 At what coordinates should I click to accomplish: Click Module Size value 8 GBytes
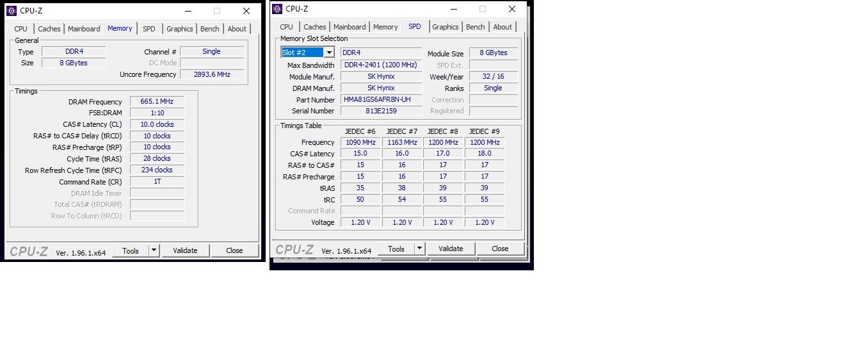pos(494,53)
